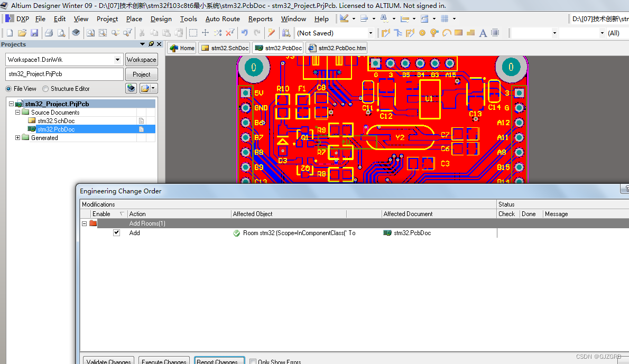Place an arc by edge
The width and height of the screenshot is (629, 364).
tap(447, 33)
